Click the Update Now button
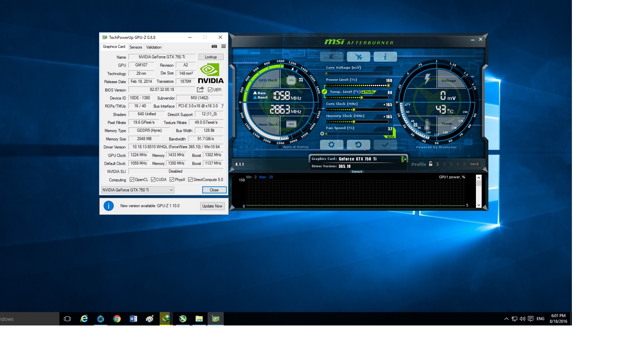Screen dimensions: 644x362 tap(212, 206)
